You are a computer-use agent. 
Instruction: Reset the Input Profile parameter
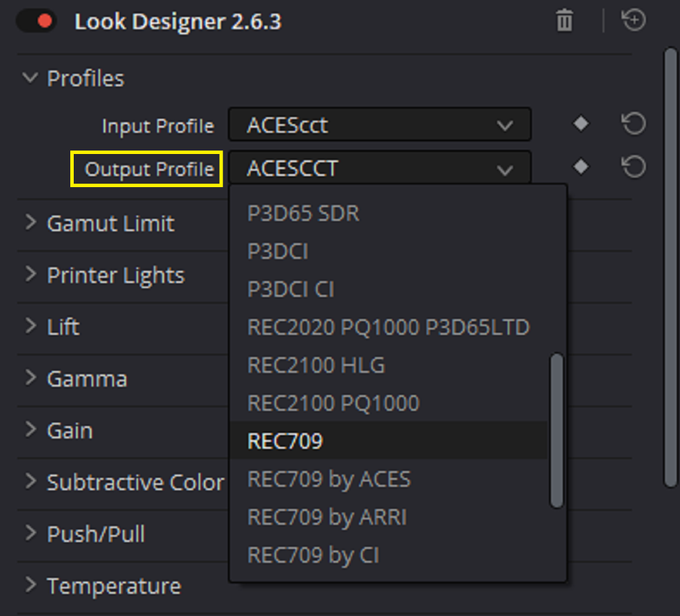coord(634,123)
